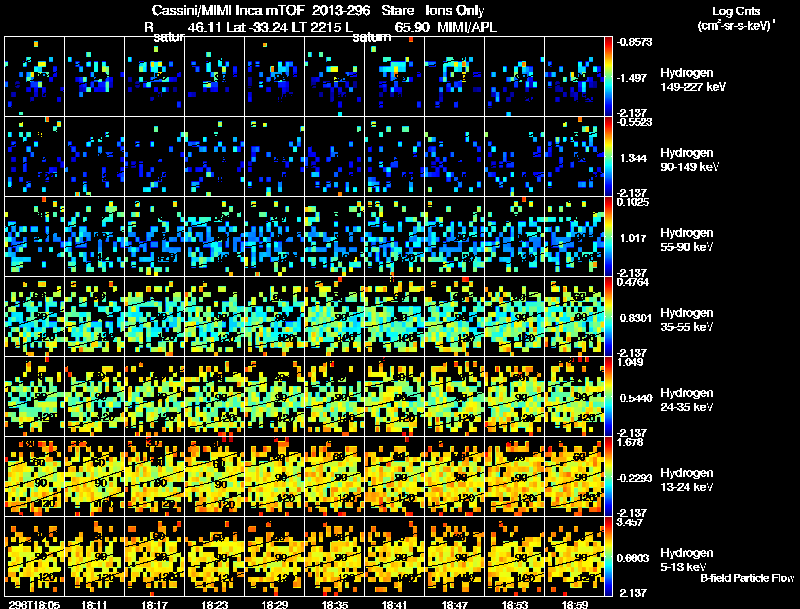
Task: Select the 'Hydrogen 24-35 keV' row label
Action: pyautogui.click(x=687, y=400)
